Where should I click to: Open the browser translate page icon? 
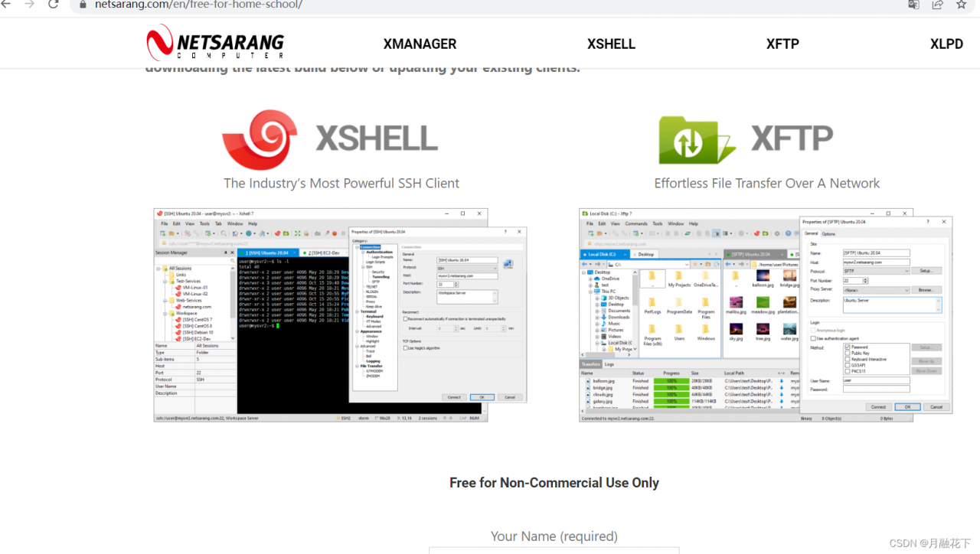coord(913,5)
